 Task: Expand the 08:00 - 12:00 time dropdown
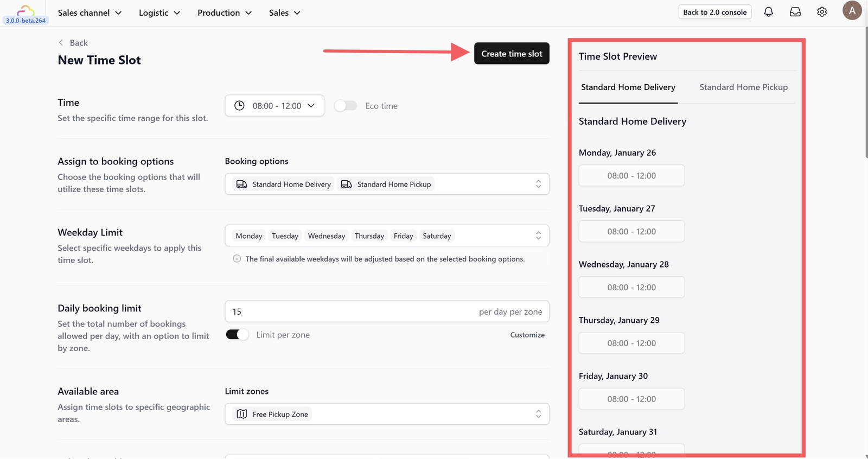tap(275, 106)
